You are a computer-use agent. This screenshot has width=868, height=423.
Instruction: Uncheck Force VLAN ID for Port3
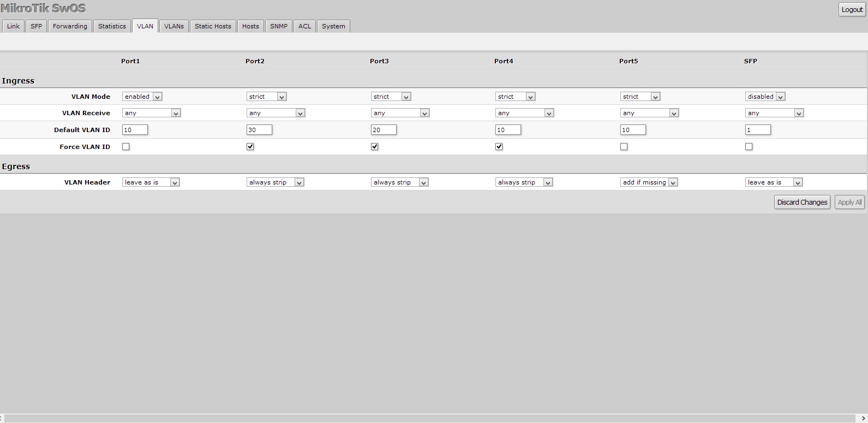pyautogui.click(x=375, y=147)
